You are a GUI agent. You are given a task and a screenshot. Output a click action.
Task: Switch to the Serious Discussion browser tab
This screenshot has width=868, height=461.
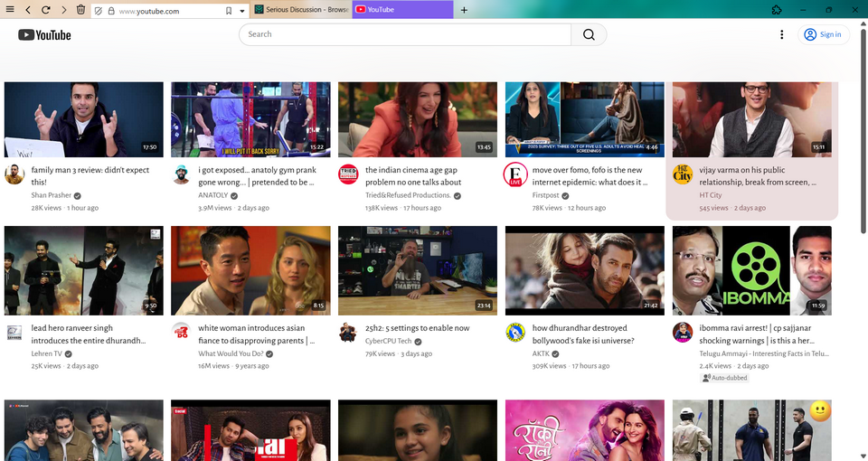pos(301,9)
